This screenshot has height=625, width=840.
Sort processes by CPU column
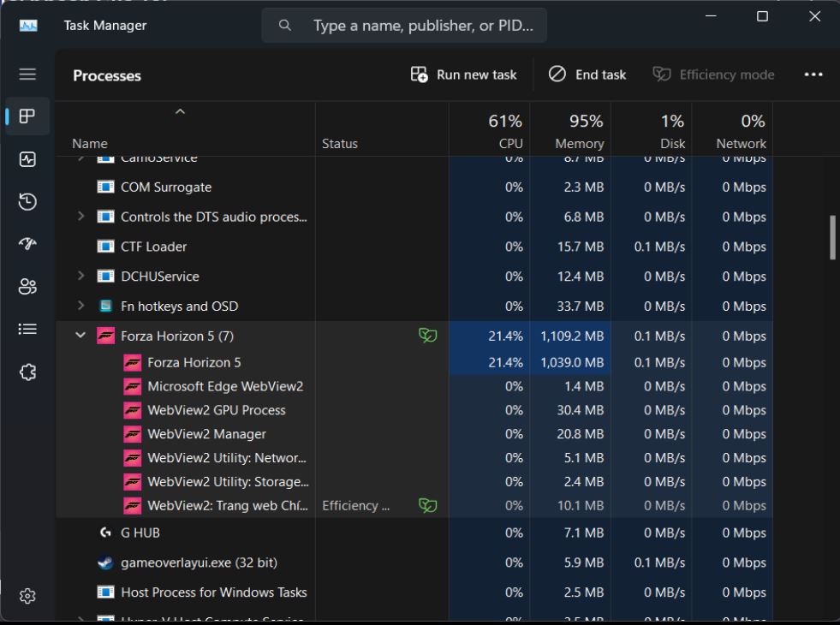pos(505,131)
